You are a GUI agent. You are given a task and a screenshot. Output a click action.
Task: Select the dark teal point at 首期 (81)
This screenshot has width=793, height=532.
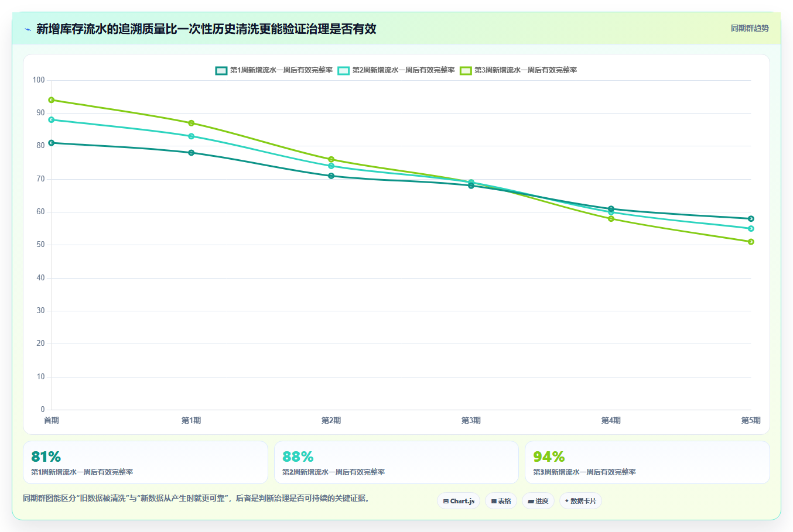pyautogui.click(x=52, y=143)
